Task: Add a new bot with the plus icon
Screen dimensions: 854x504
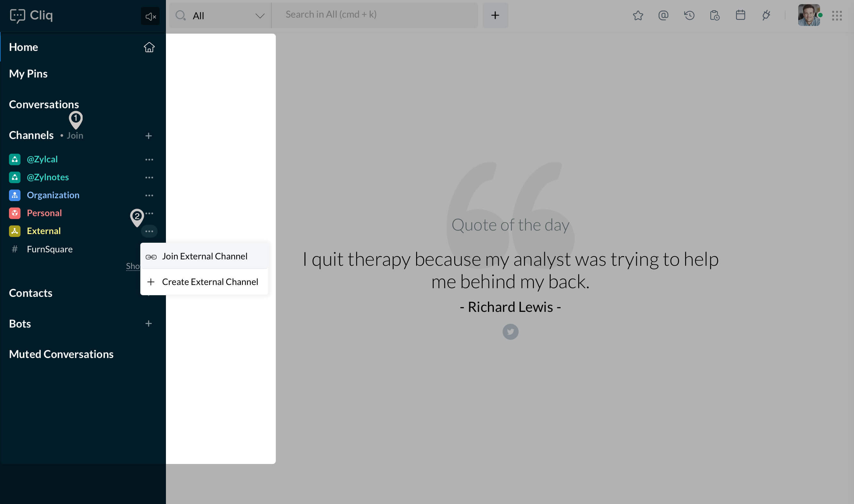Action: point(148,323)
